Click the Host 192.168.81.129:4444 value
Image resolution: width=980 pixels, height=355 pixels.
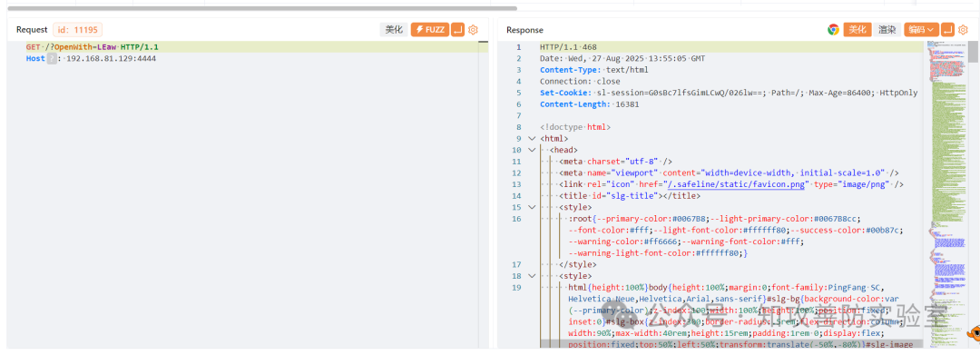[112, 59]
